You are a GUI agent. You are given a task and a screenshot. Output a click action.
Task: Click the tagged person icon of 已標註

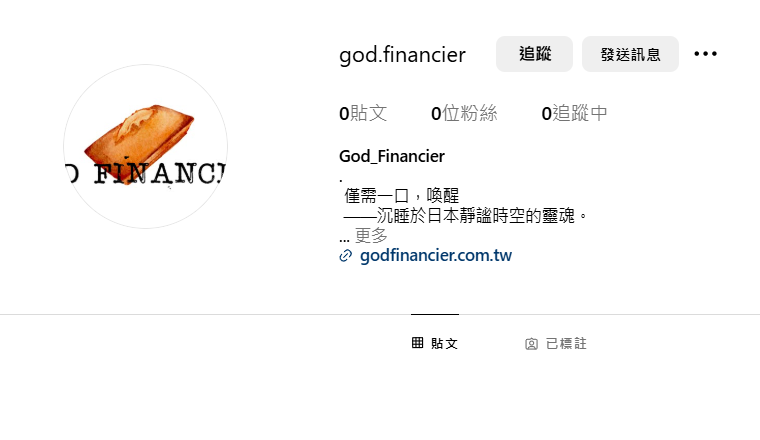click(x=531, y=344)
